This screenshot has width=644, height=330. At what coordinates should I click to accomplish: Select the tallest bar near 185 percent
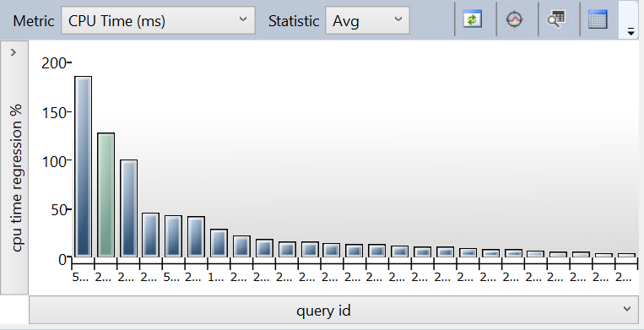83,166
